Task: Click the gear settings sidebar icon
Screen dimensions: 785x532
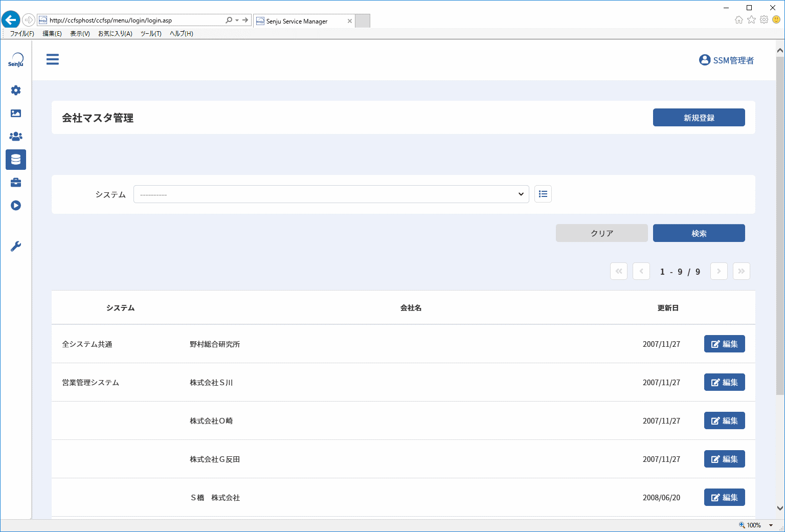Action: [16, 91]
